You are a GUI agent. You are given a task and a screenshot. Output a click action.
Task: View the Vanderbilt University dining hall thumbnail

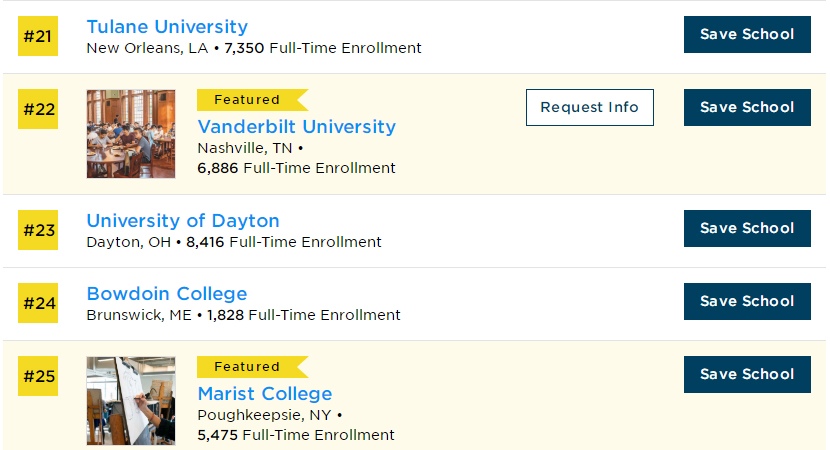(x=131, y=134)
